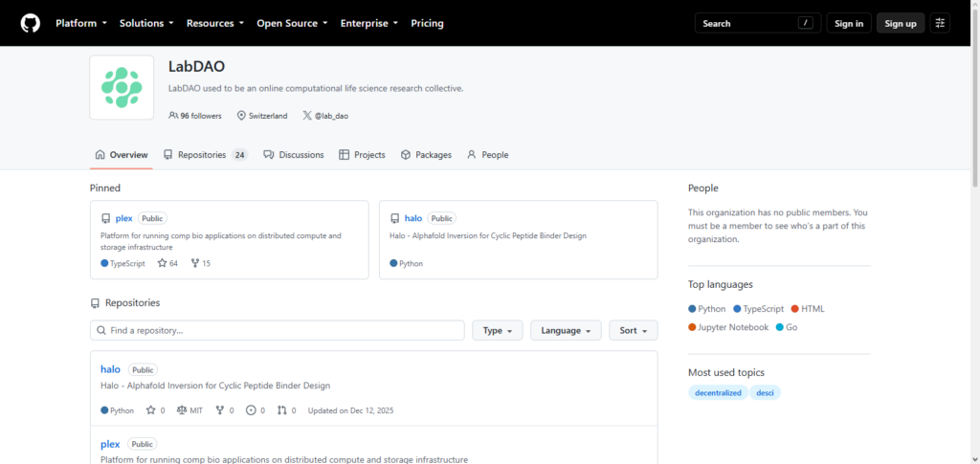Switch to the People tab
The height and width of the screenshot is (464, 980).
coord(487,155)
